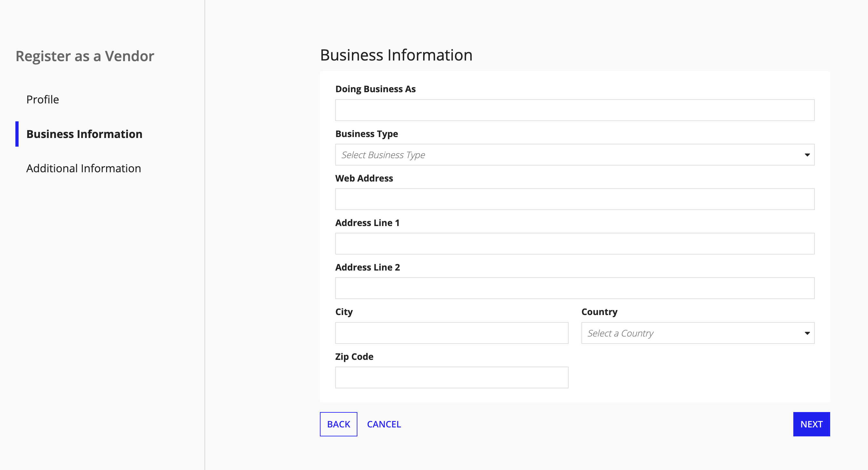Select the Country placeholder text
The height and width of the screenshot is (470, 868).
click(620, 333)
